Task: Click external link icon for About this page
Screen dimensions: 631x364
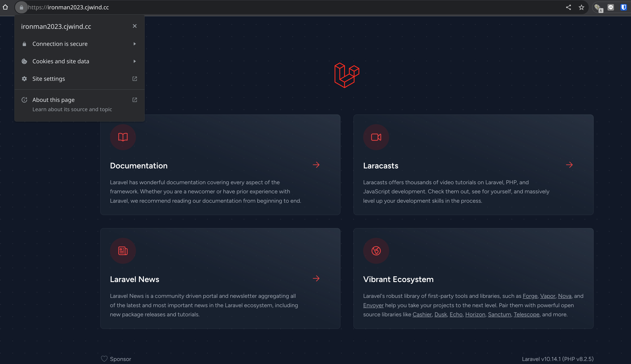Action: pyautogui.click(x=135, y=100)
